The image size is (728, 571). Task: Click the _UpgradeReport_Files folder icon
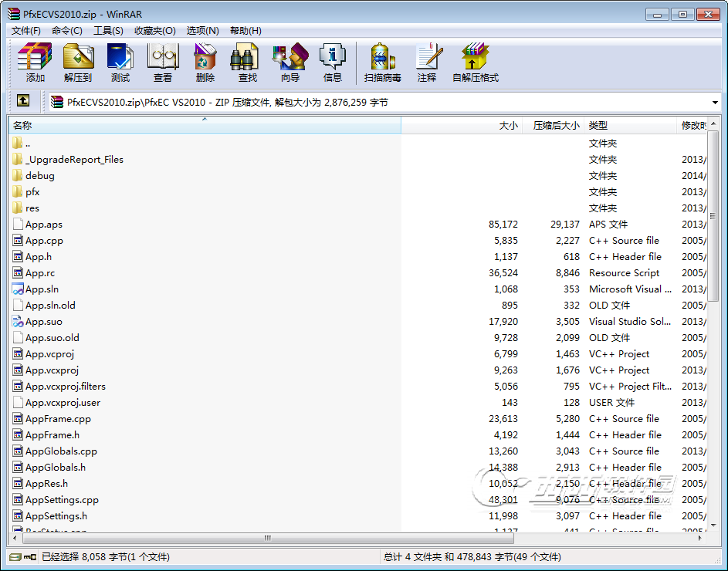pos(18,159)
